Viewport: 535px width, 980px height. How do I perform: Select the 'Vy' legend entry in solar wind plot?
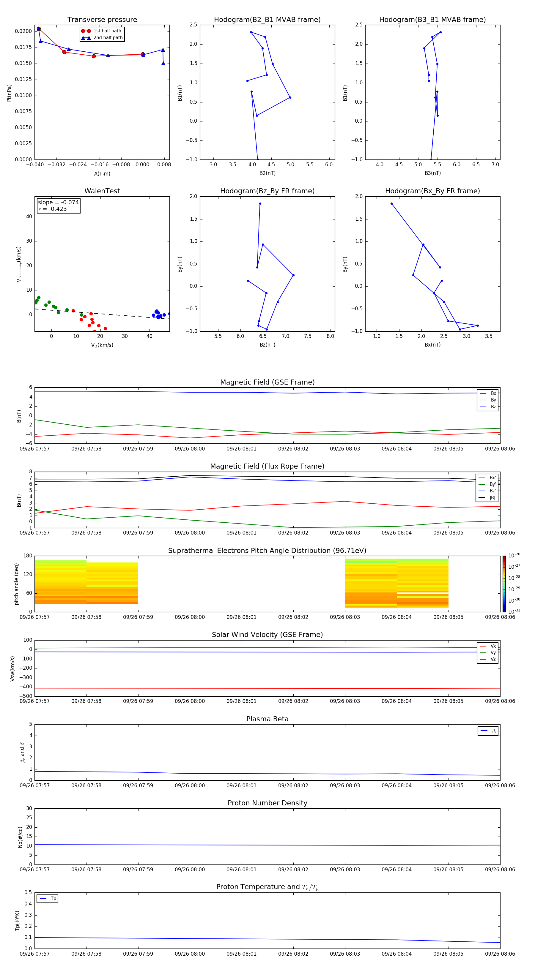point(488,652)
